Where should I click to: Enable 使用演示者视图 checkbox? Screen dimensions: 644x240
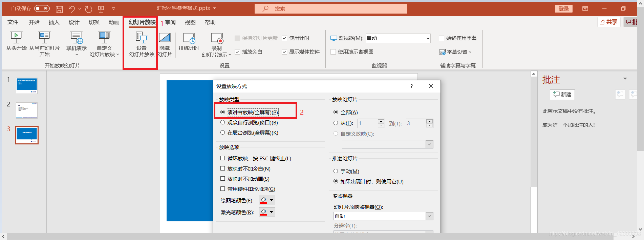[x=333, y=52]
